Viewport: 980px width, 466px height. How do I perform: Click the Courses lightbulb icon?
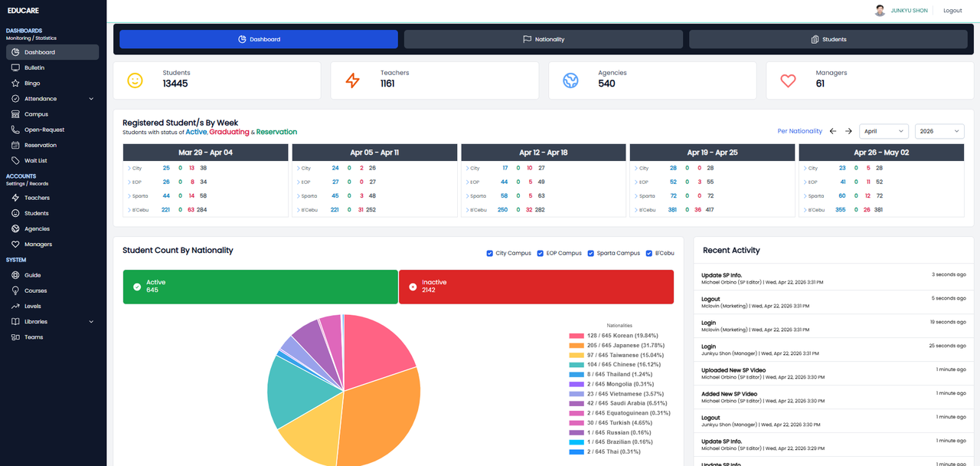click(x=15, y=291)
